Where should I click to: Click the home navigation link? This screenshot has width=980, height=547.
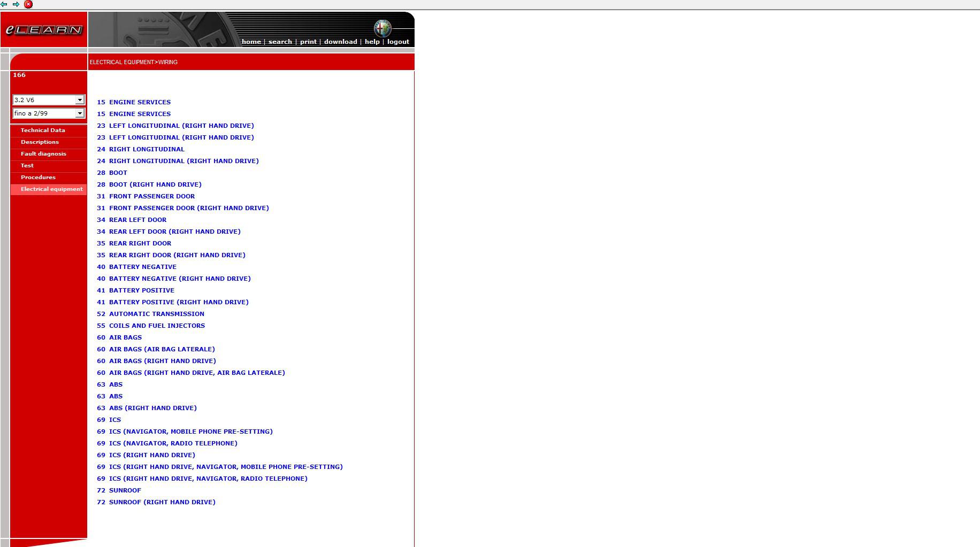(x=251, y=42)
